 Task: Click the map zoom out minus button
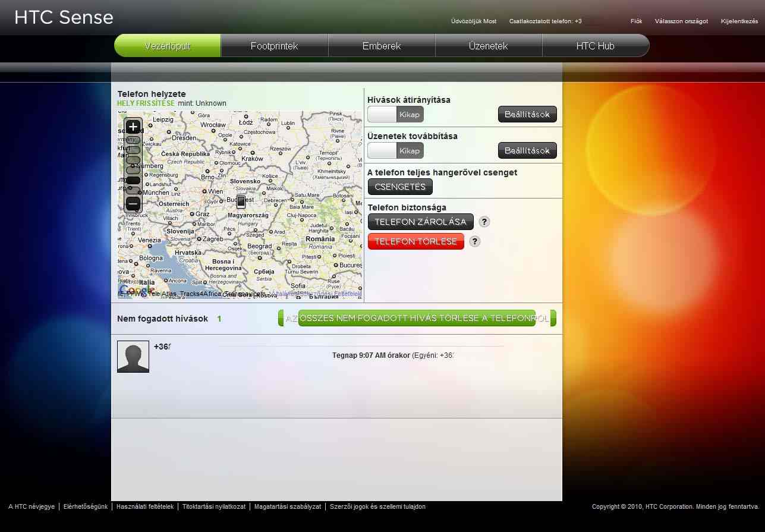(133, 203)
